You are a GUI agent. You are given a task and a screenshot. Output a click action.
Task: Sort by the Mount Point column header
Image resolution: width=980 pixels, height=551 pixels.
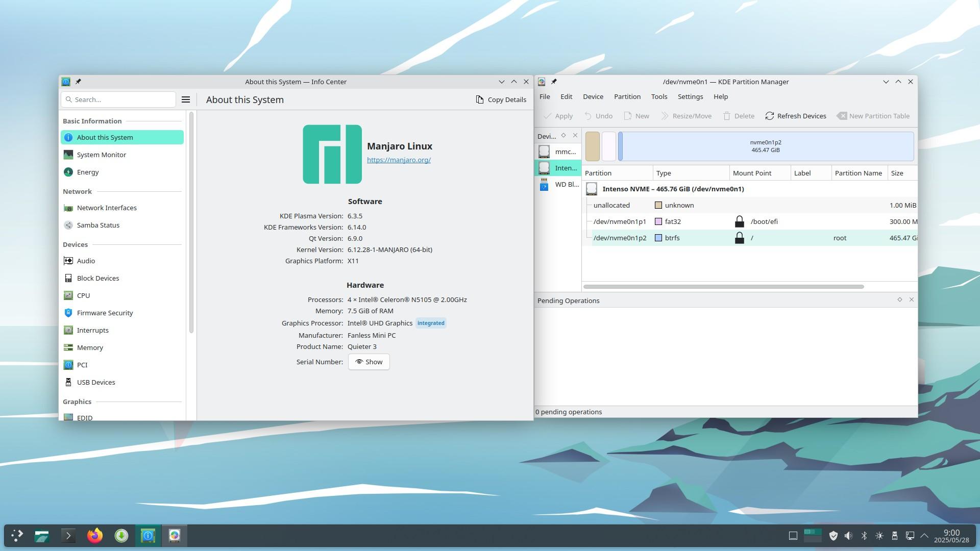(760, 173)
